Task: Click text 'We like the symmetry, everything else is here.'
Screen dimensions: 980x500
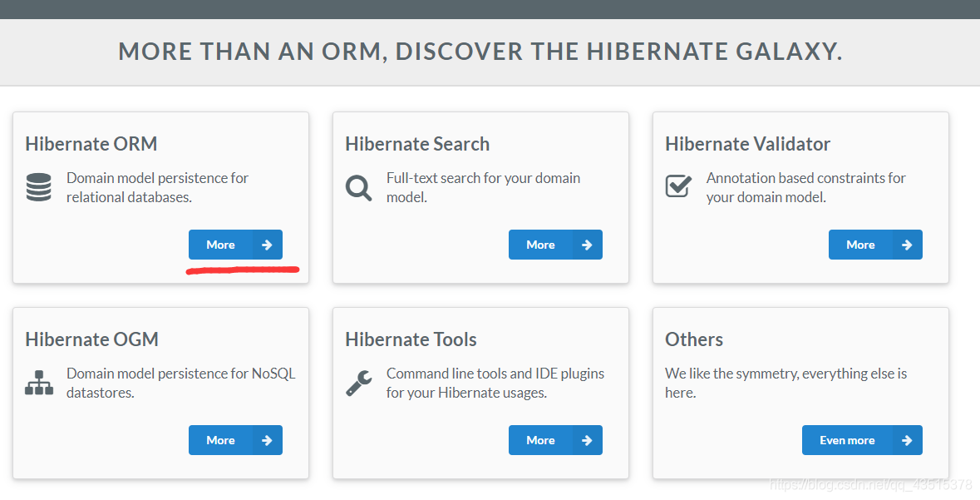Action: coord(785,383)
